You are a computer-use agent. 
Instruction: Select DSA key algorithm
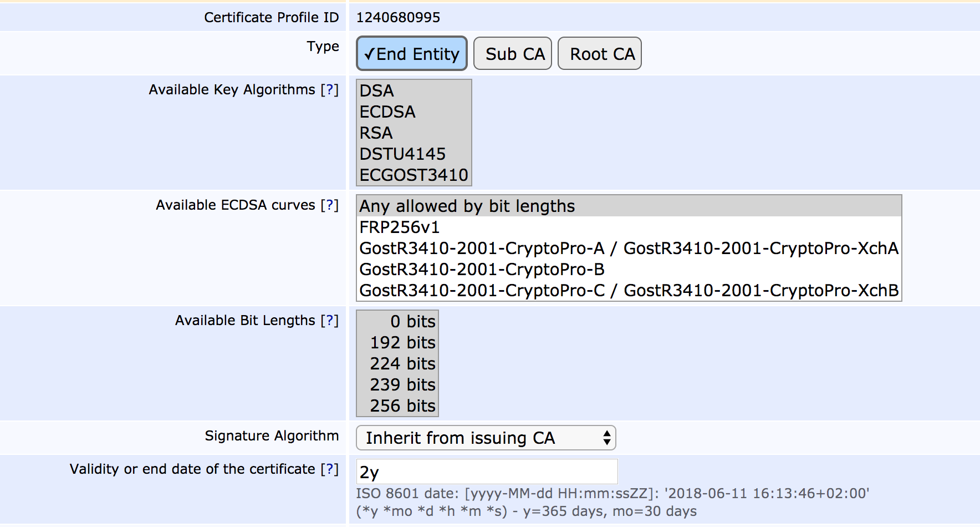pyautogui.click(x=414, y=91)
